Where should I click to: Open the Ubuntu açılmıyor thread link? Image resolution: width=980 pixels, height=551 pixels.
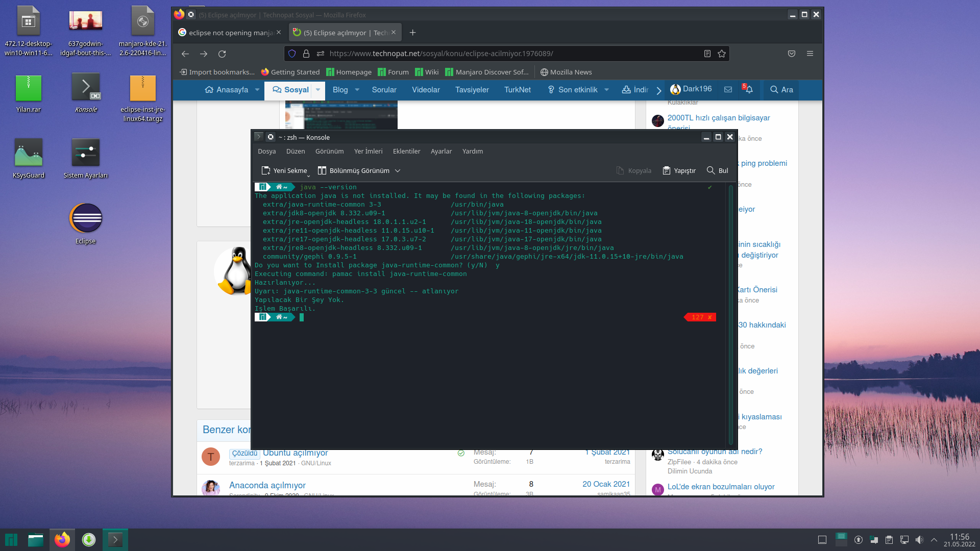pos(295,453)
